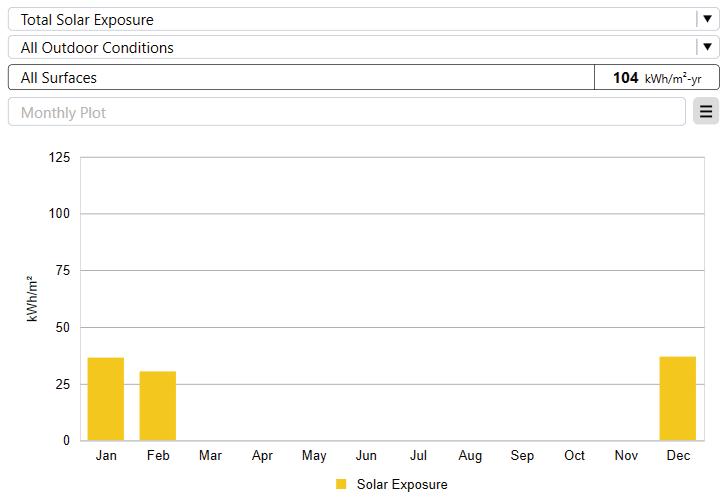Click the 125 y-axis tick label
Viewport: 728px width, 501px height.
coord(59,157)
